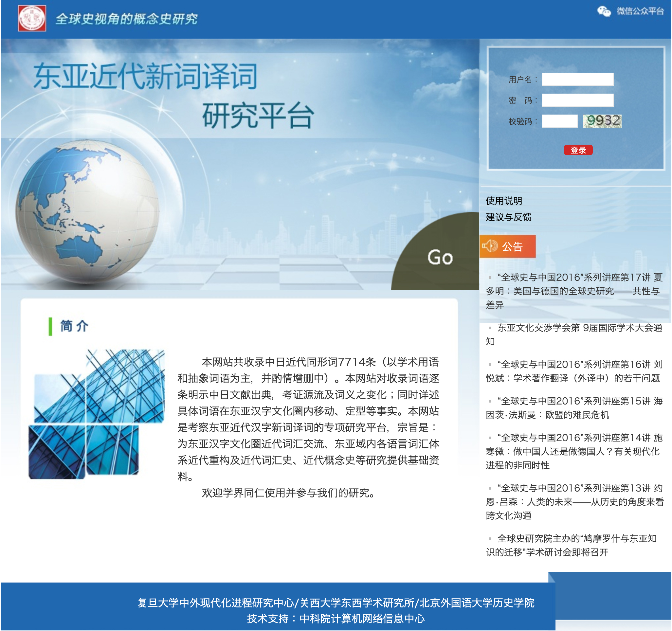Screen dimensions: 672x631
Task: Focus the 校验码 verification code field
Action: (559, 121)
